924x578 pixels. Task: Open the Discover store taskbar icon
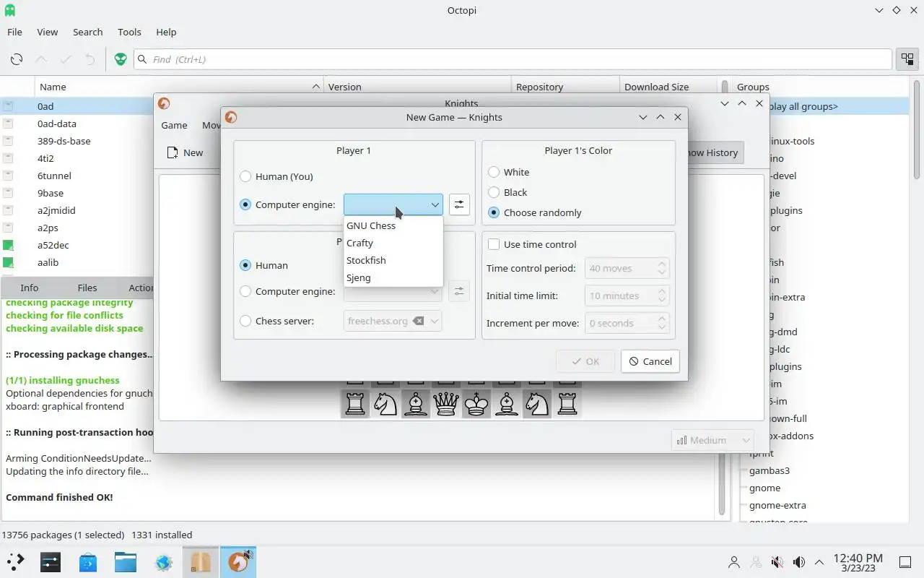pos(88,562)
